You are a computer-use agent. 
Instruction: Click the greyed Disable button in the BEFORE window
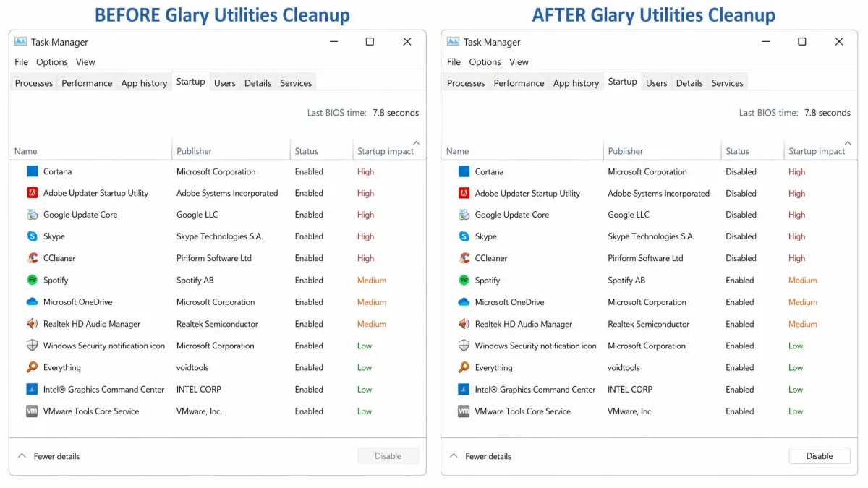pyautogui.click(x=388, y=456)
